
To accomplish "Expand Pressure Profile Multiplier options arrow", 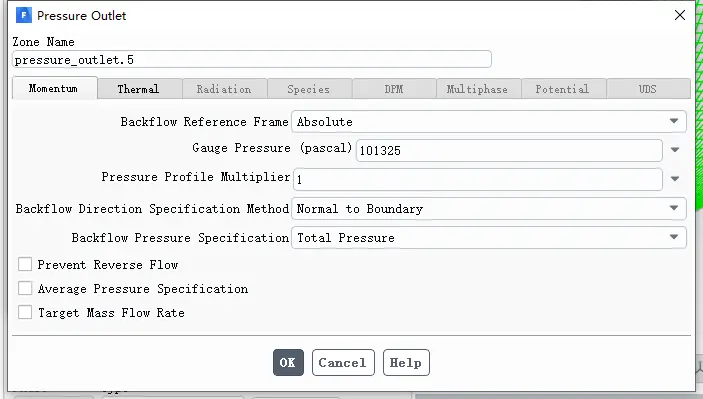I will (x=675, y=179).
